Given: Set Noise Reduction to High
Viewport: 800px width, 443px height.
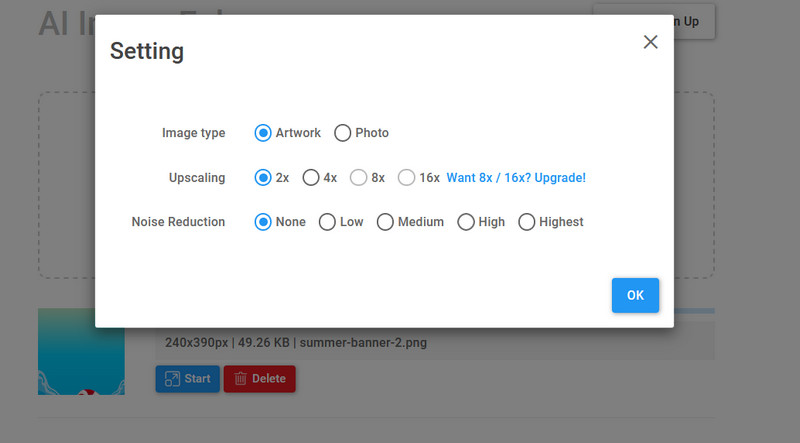Looking at the screenshot, I should click(x=466, y=222).
